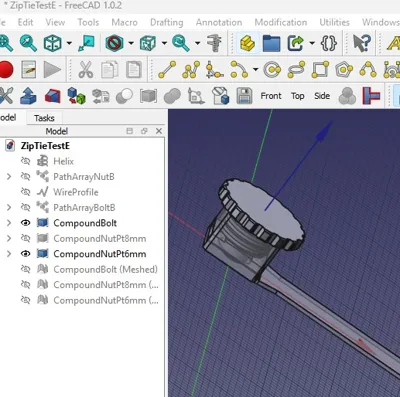Select the Draft Polyline tool

(x=191, y=70)
